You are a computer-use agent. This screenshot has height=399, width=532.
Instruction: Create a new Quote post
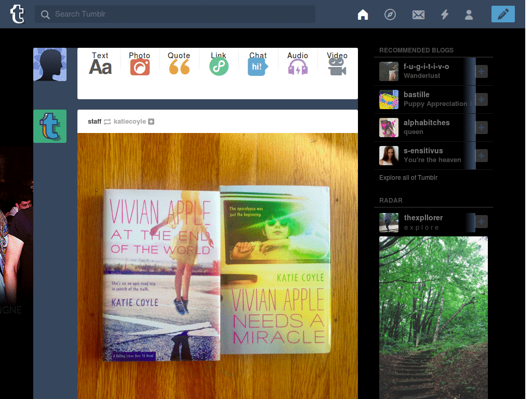179,63
